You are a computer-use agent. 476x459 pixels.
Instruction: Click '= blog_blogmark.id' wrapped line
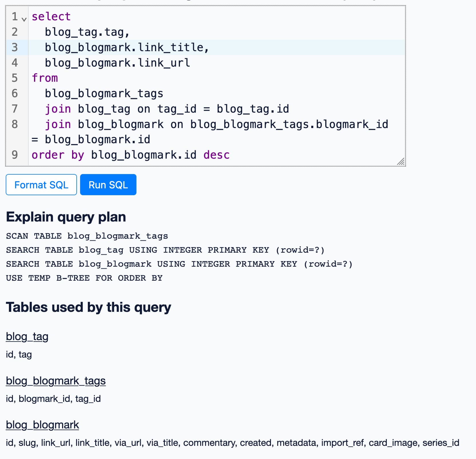pyautogui.click(x=91, y=139)
